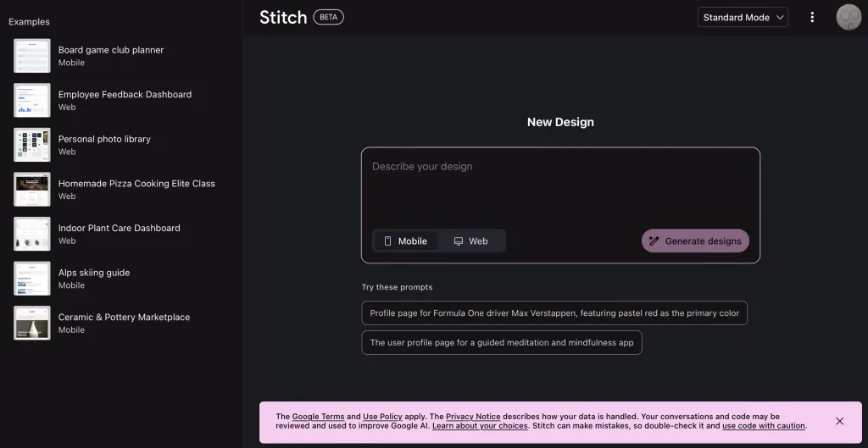The height and width of the screenshot is (448, 868).
Task: Open the Learn about your choices link
Action: coord(480,426)
